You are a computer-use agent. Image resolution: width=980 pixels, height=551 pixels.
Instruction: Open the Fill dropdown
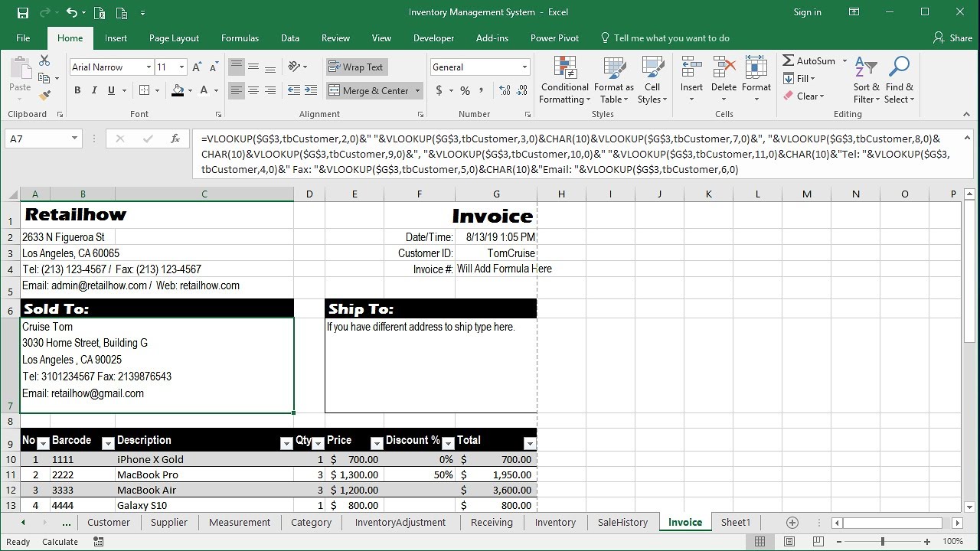click(x=799, y=78)
